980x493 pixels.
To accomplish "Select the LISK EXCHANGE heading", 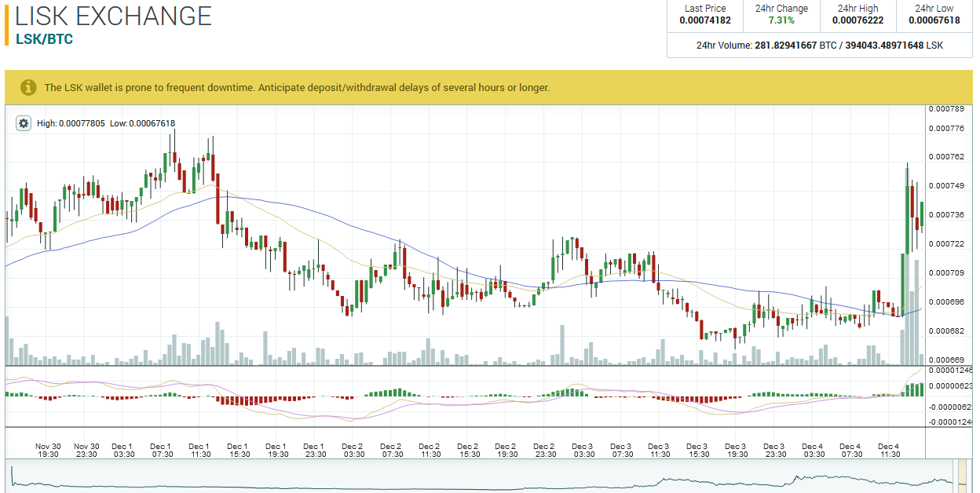I will (x=114, y=16).
